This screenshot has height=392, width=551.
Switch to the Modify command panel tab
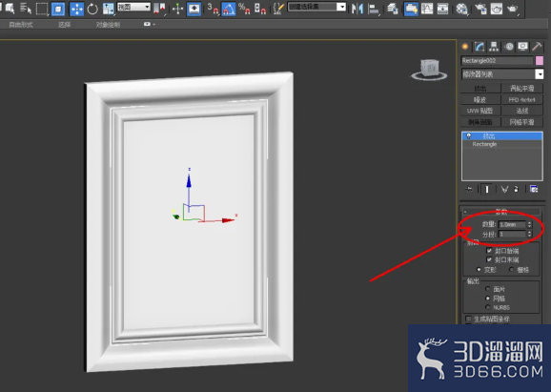480,47
